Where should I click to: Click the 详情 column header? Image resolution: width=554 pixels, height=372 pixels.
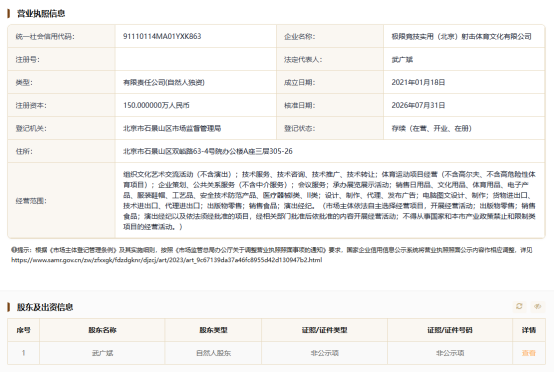pyautogui.click(x=529, y=330)
